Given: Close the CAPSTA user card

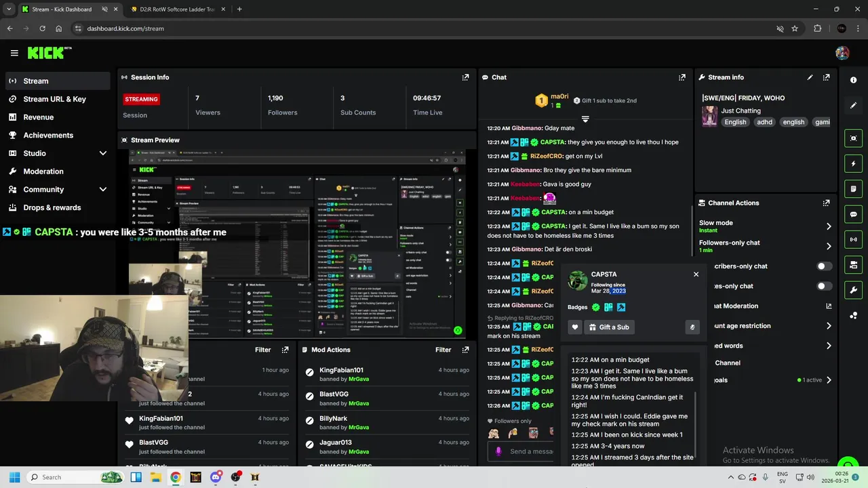Looking at the screenshot, I should 696,274.
